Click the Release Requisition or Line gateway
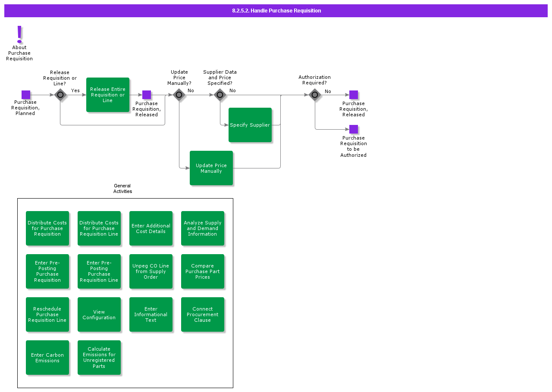The height and width of the screenshot is (392, 552). click(60, 95)
